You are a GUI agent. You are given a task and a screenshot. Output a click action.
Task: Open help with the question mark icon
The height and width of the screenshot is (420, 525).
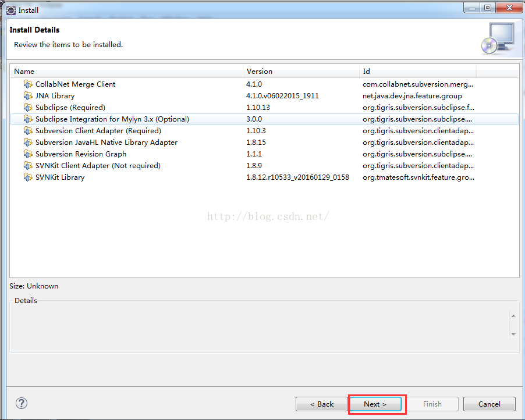(22, 403)
